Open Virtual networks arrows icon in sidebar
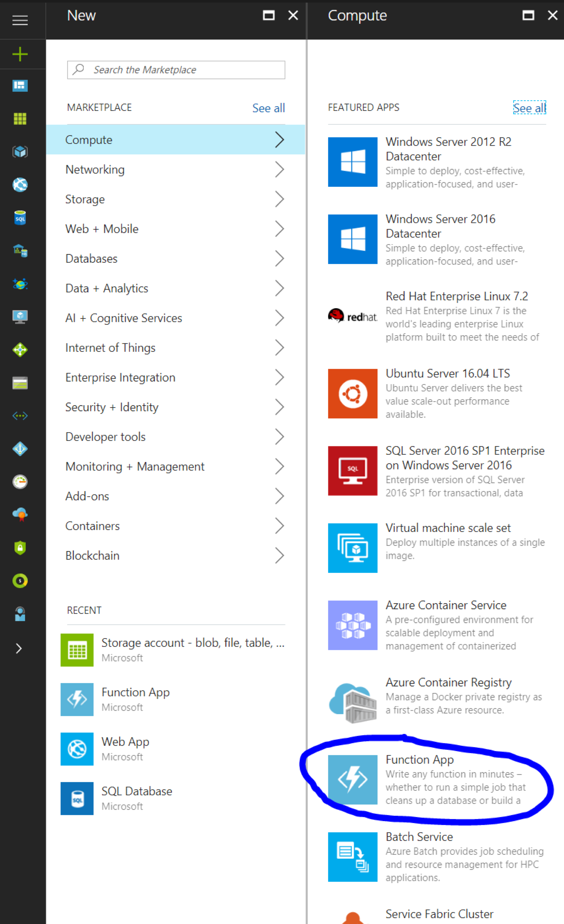This screenshot has height=924, width=564. pos(20,416)
